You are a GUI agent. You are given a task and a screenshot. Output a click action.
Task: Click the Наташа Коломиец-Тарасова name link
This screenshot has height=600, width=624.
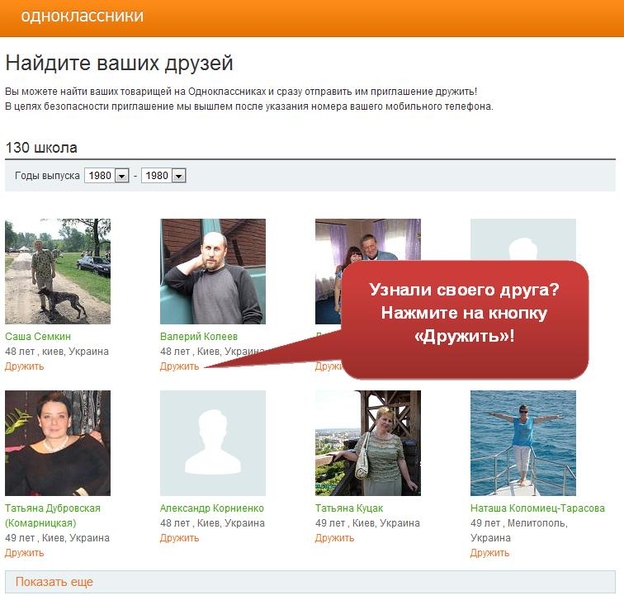click(x=537, y=508)
